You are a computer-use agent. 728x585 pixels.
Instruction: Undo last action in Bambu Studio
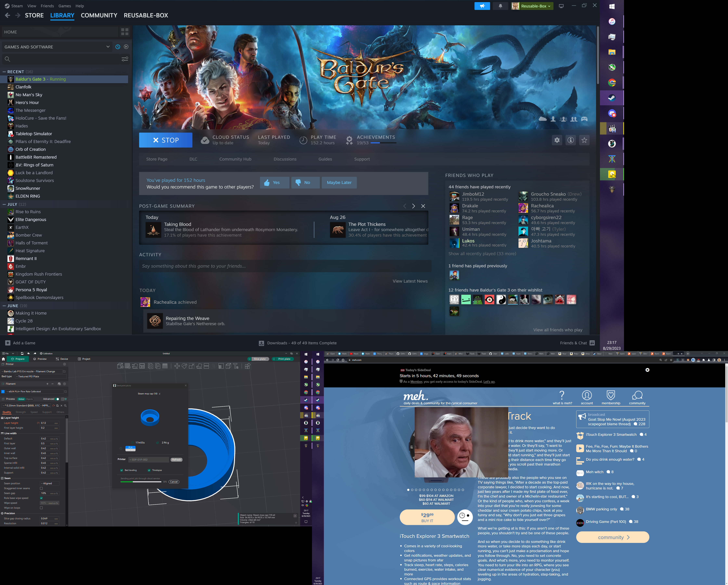coord(28,353)
